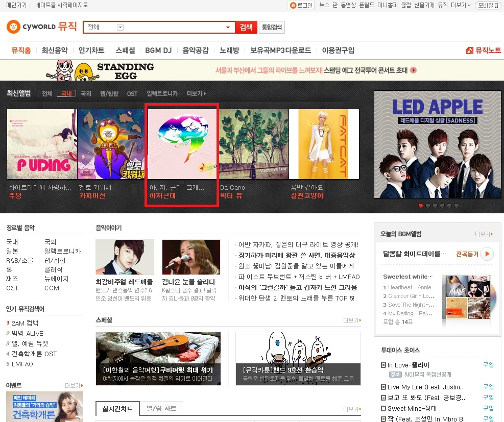Open the 모바일 phone icon button
This screenshot has width=504, height=422.
[x=488, y=5]
